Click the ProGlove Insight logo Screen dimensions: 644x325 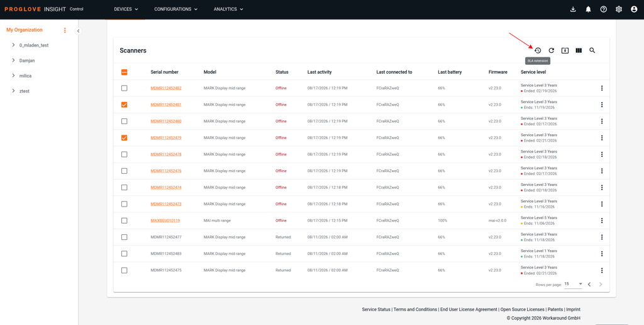(35, 9)
